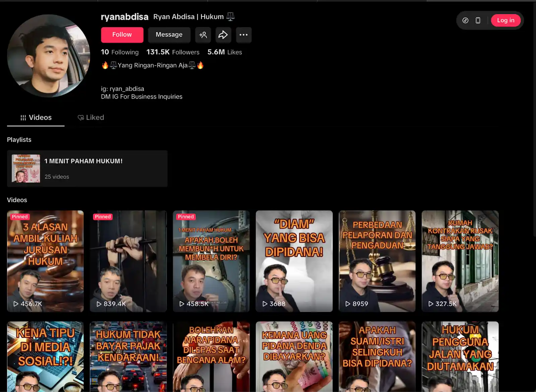Screen dimensions: 536x392
Task: Follow the ryanabdisa account
Action: [x=122, y=35]
